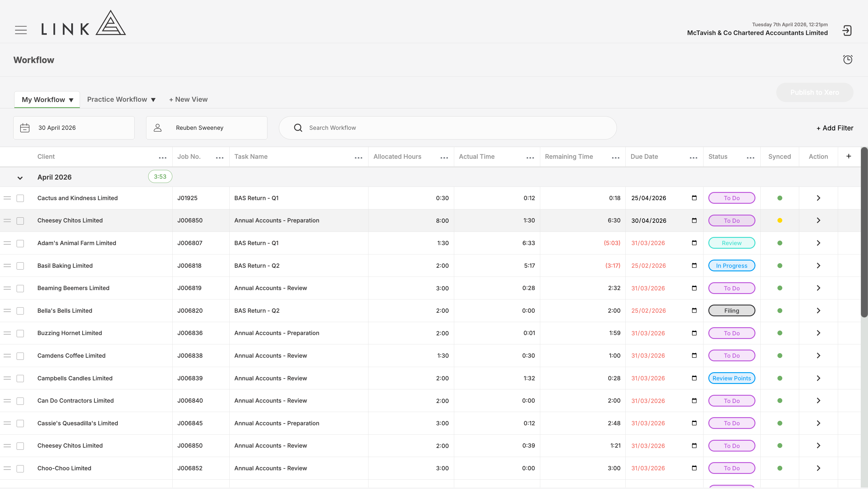868x489 pixels.
Task: Tick checkbox for Buzzing Hornet Limited
Action: pyautogui.click(x=20, y=333)
